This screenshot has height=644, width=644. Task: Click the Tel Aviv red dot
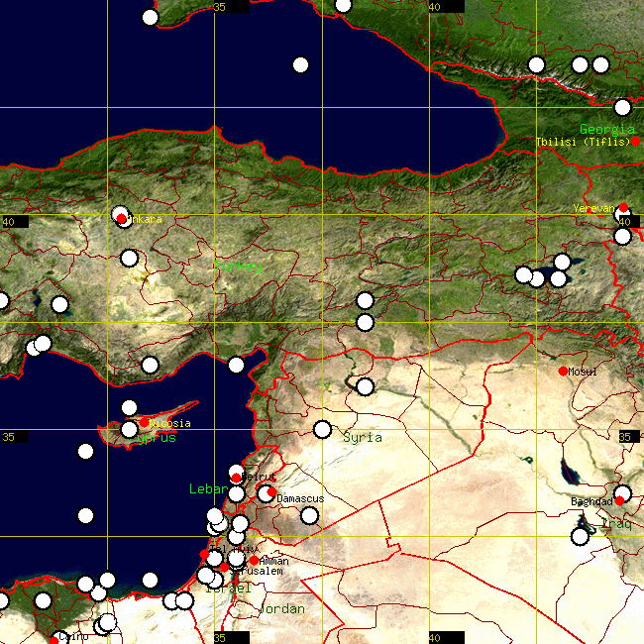coord(204,555)
